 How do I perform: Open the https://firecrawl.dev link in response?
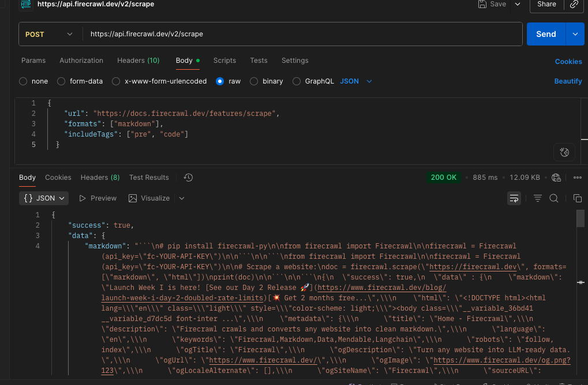click(473, 267)
